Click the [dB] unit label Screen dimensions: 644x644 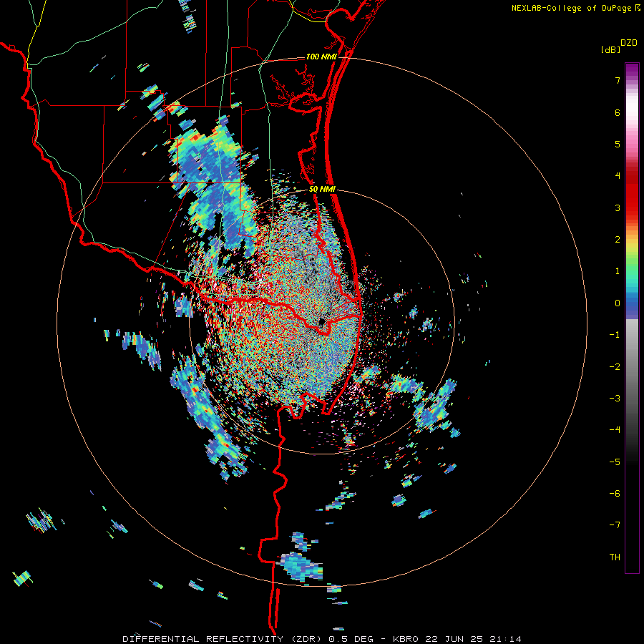click(x=610, y=49)
